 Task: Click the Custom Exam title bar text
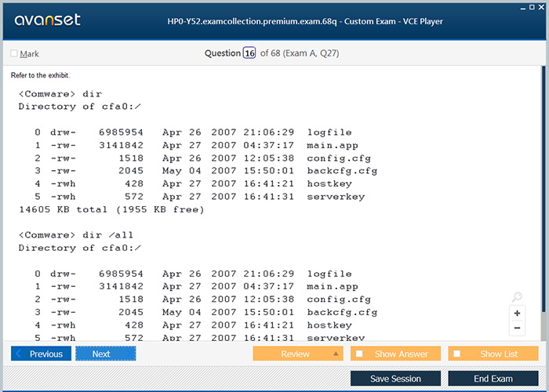pyautogui.click(x=317, y=21)
